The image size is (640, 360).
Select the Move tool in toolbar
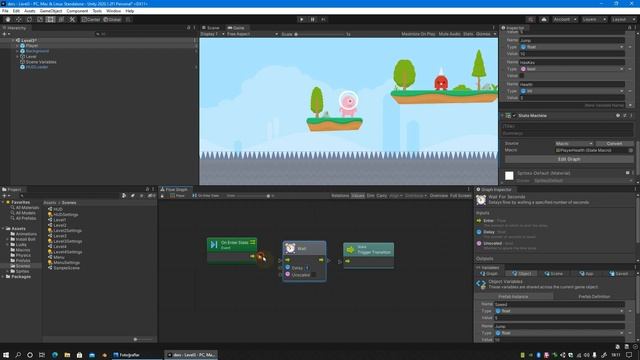[x=18, y=19]
